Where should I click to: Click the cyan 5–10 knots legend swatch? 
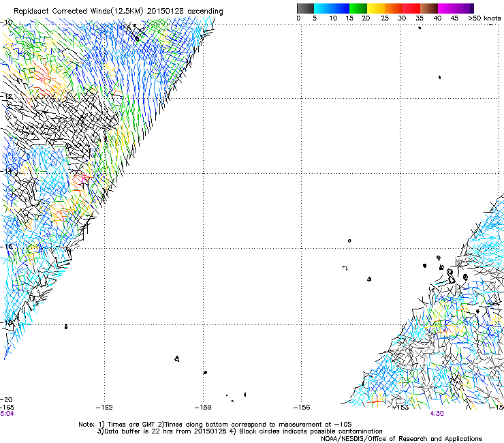click(323, 8)
